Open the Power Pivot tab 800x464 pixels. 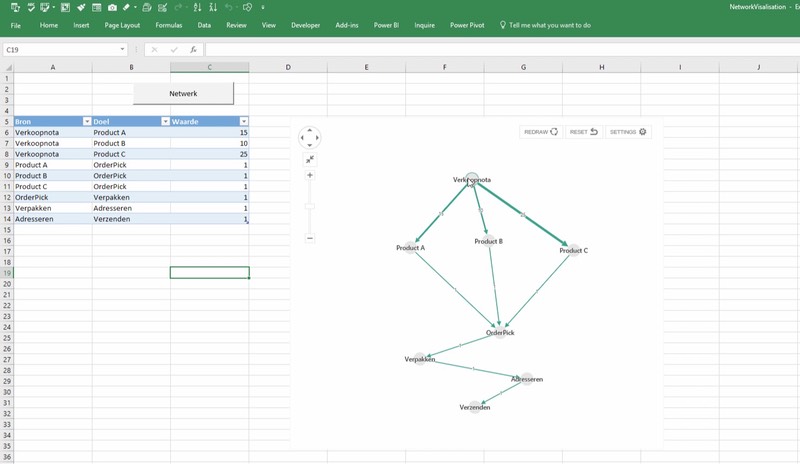click(x=467, y=25)
